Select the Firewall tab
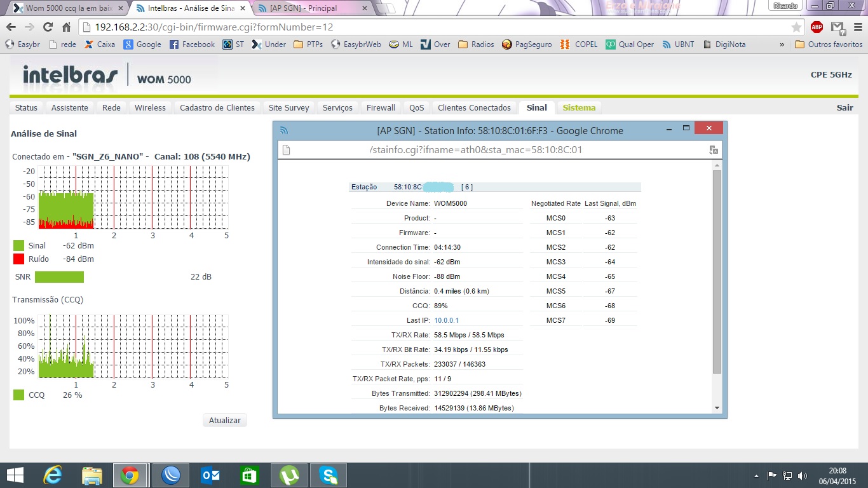 tap(381, 107)
